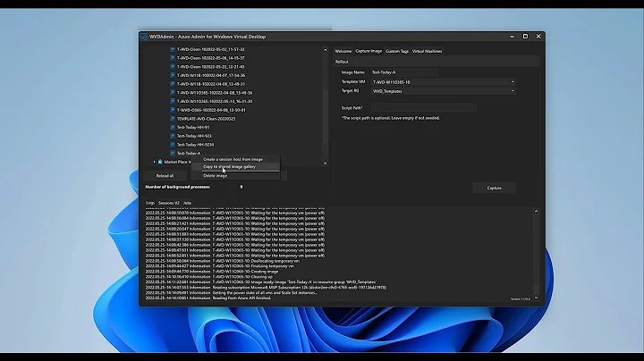Click log panel scroll-down arrow

click(x=536, y=298)
